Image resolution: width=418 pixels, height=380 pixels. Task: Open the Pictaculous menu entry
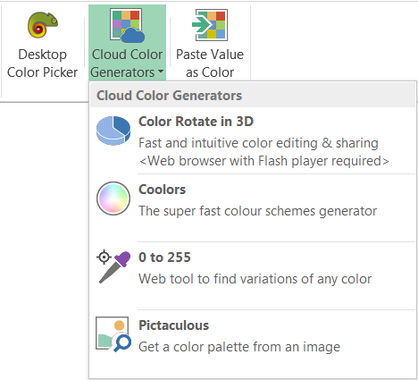253,344
